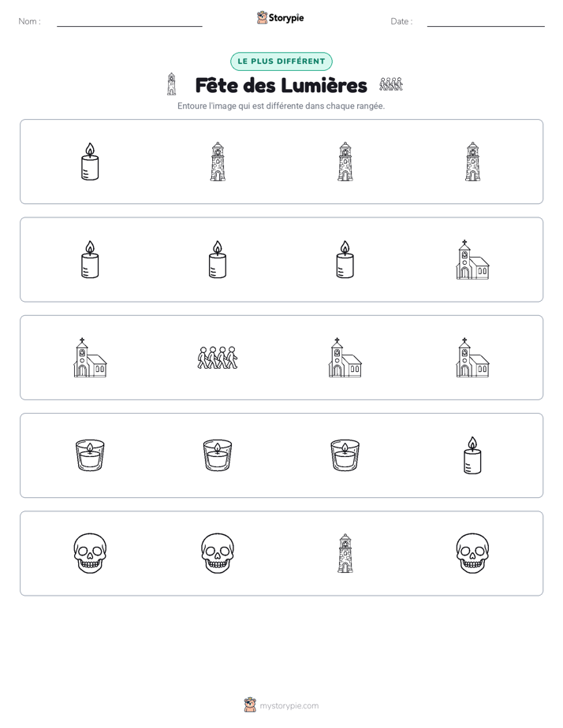This screenshot has height=728, width=563.
Task: Click the first skull in the last row
Action: click(90, 553)
